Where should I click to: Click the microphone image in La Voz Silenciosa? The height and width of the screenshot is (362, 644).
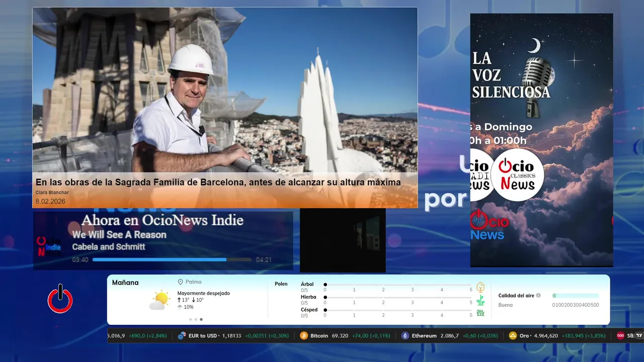coord(537,85)
